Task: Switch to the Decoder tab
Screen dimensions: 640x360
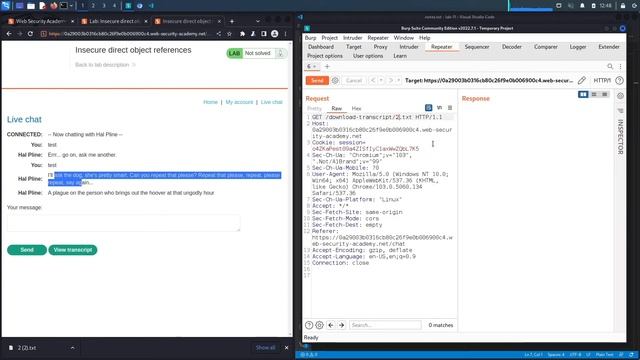Action: (x=511, y=47)
